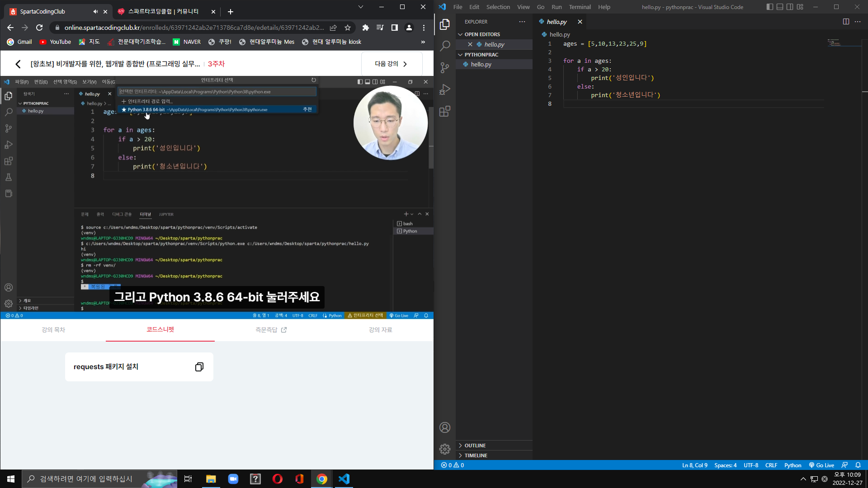
Task: Open Gmail bookmark
Action: (19, 42)
